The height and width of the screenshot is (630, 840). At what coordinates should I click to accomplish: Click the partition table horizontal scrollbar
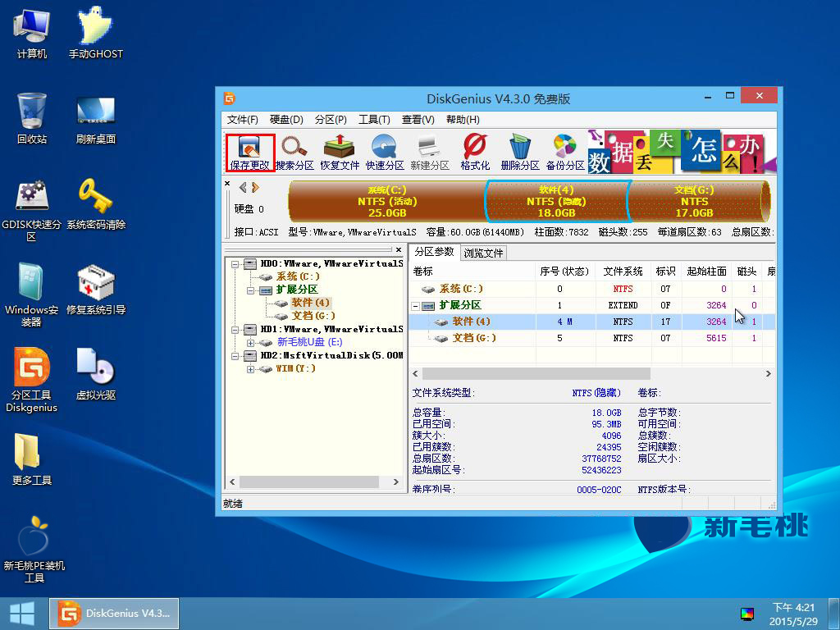click(536, 373)
